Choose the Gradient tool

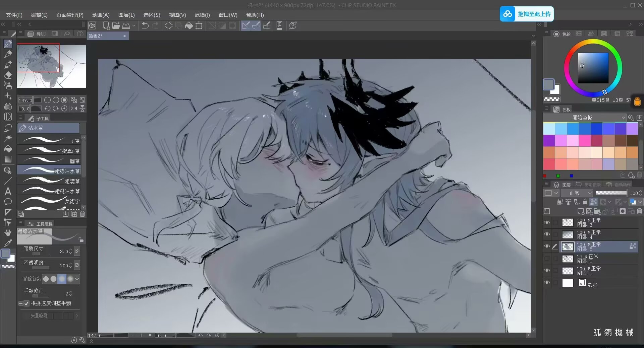(8, 159)
